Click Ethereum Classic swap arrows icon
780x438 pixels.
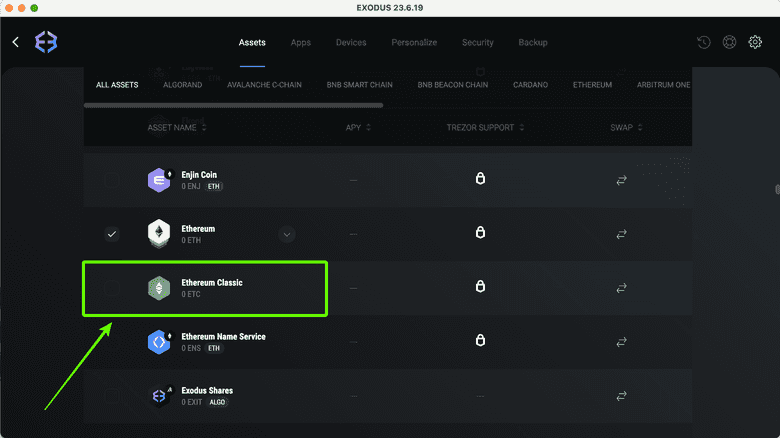coord(621,288)
